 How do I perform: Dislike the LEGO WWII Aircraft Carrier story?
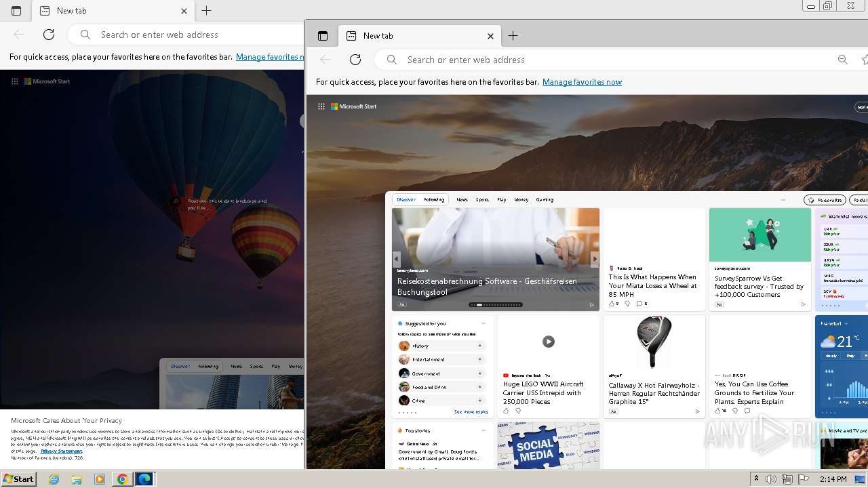[x=518, y=411]
